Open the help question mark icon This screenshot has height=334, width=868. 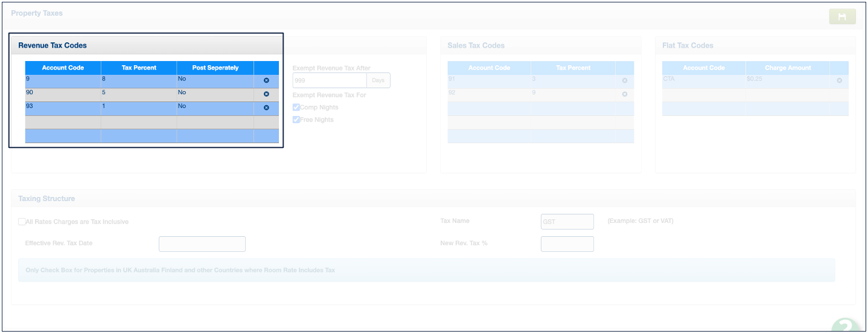(848, 326)
